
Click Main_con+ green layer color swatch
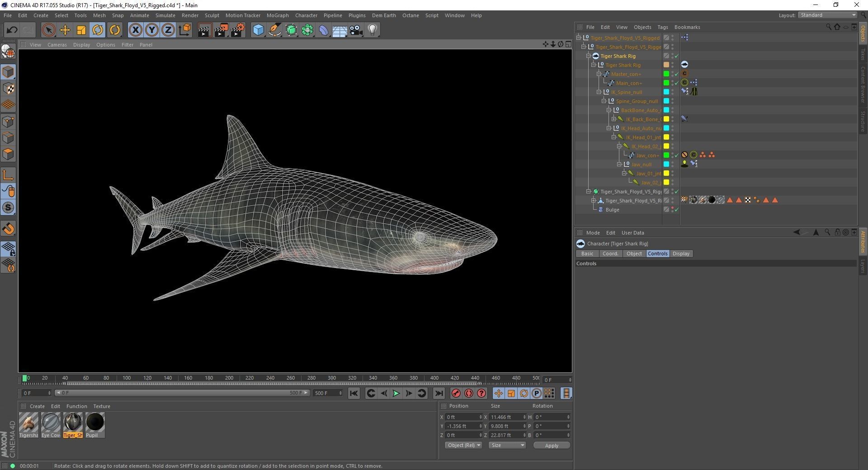tap(666, 83)
